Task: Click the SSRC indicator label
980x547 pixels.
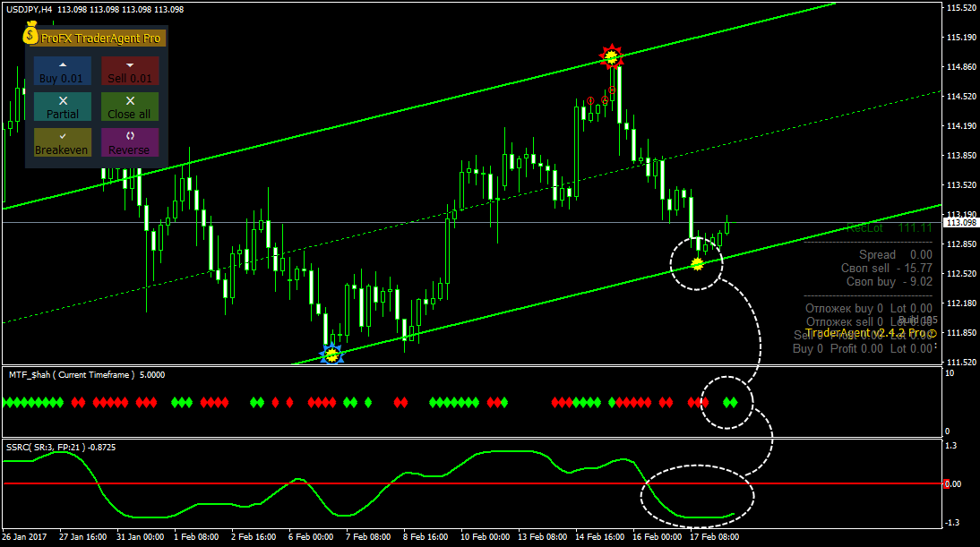Action: (61, 447)
